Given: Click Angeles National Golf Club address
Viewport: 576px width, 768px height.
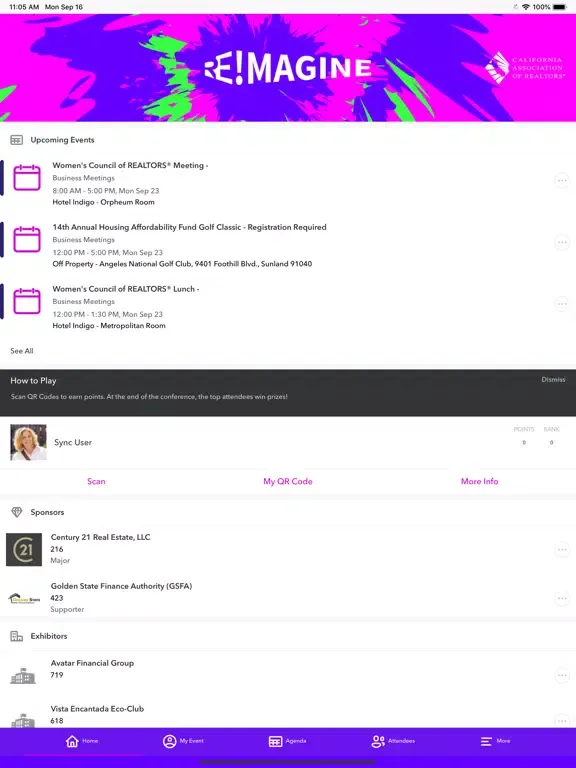Looking at the screenshot, I should click(x=182, y=264).
